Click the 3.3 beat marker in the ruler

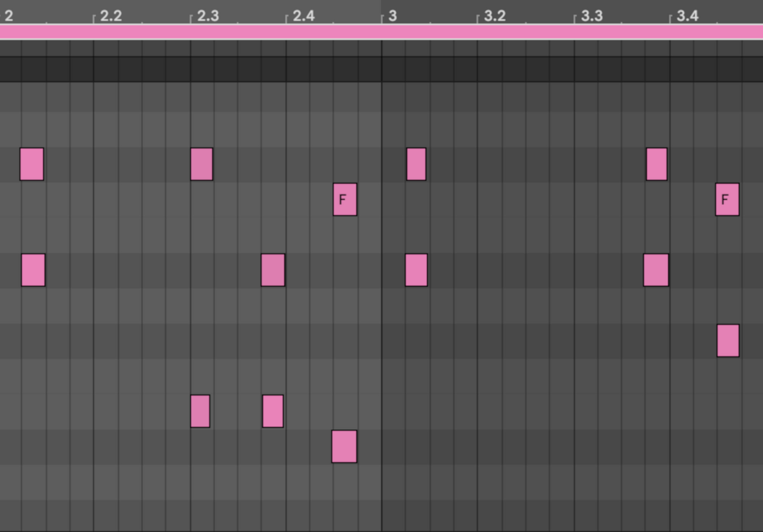(x=592, y=16)
